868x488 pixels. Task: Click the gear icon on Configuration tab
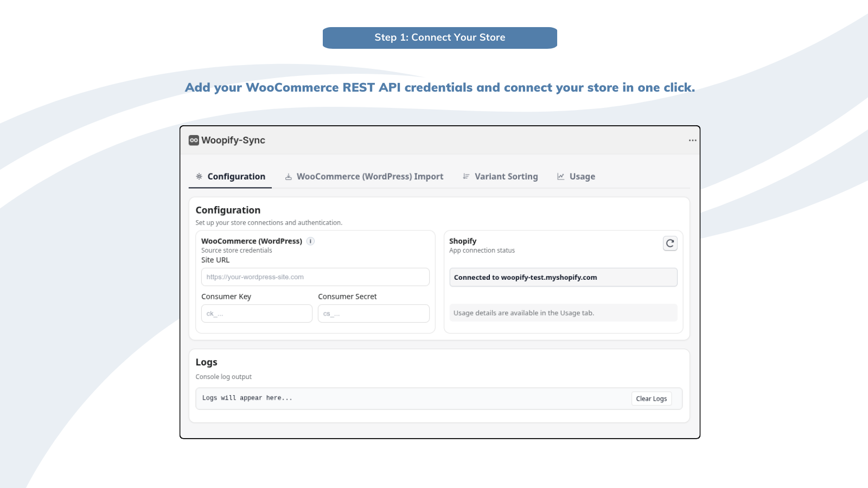[199, 177]
